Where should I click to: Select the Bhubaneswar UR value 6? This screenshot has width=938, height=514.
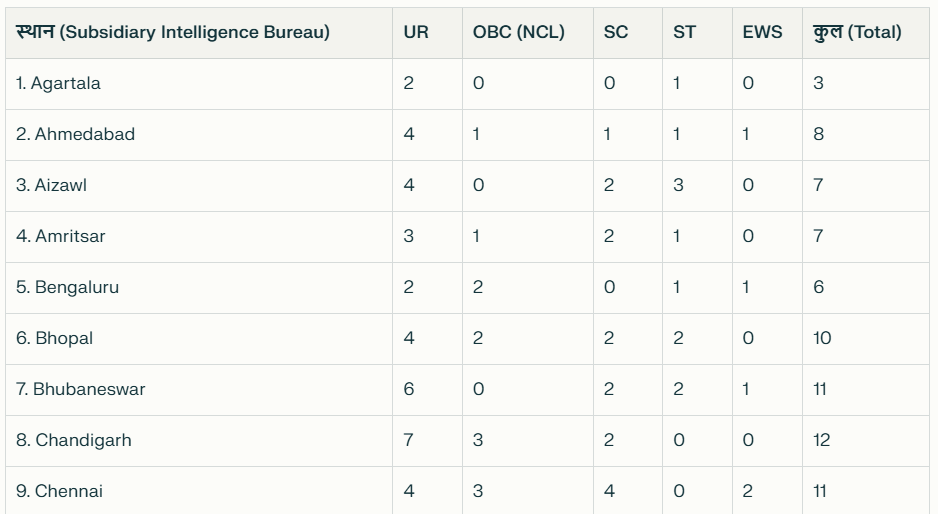tap(409, 389)
